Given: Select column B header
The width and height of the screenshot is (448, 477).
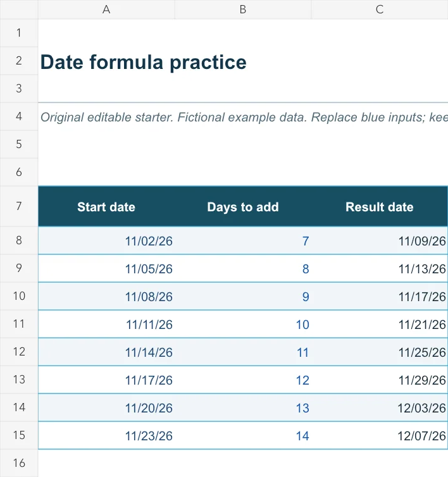Looking at the screenshot, I should pos(243,9).
